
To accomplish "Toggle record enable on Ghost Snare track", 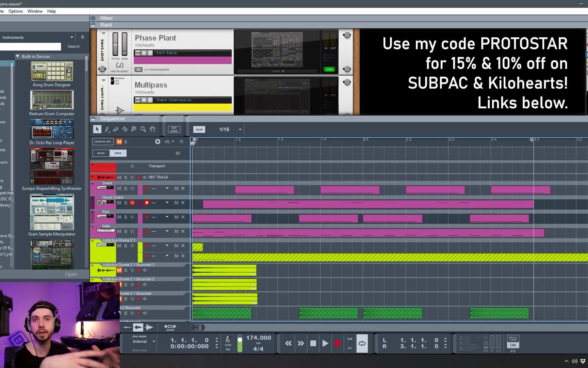I will pos(147,202).
